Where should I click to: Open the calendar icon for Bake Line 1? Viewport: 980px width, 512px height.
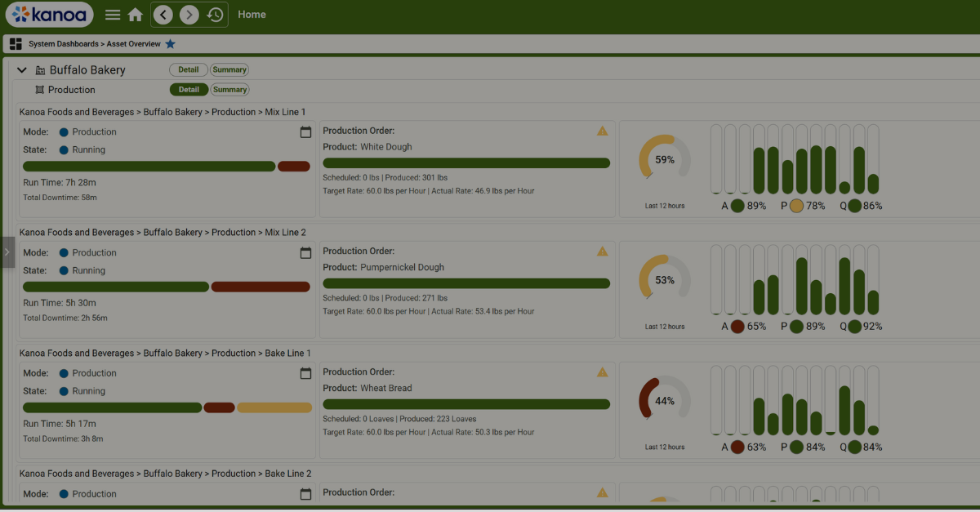(306, 372)
